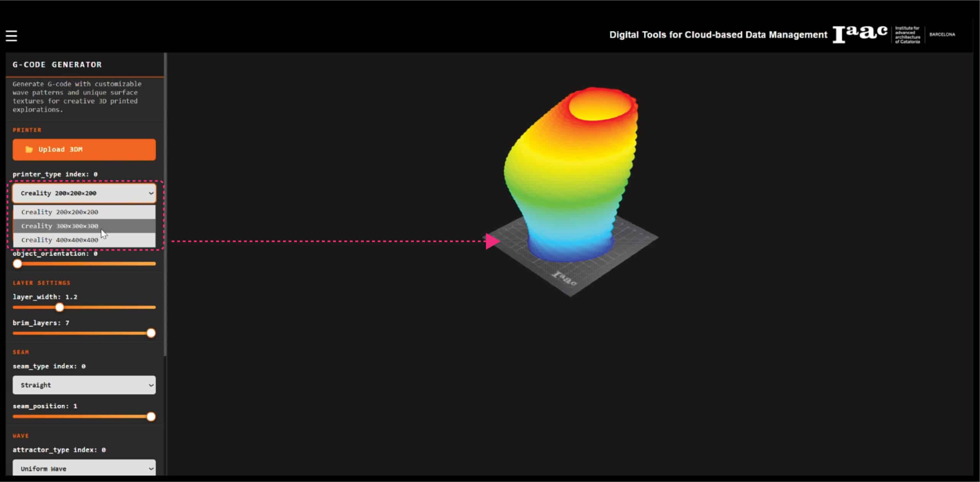Click the pink arrow marker near model
This screenshot has width=980, height=482.
(x=492, y=241)
